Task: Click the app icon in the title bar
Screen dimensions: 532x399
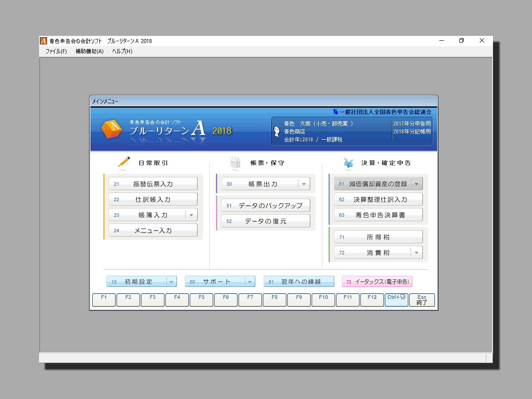Action: [x=43, y=41]
